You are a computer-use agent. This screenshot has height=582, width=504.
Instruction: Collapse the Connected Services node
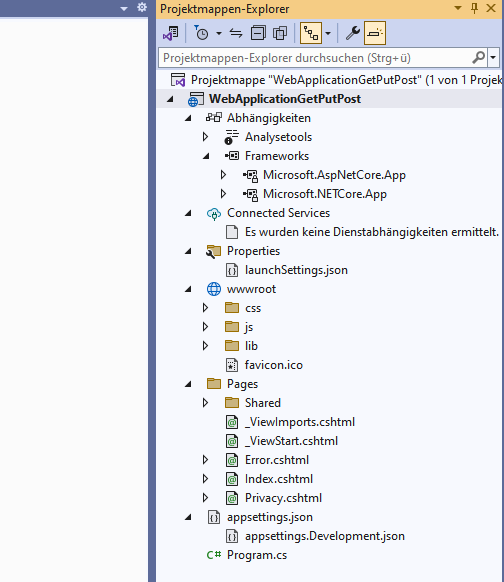click(189, 213)
